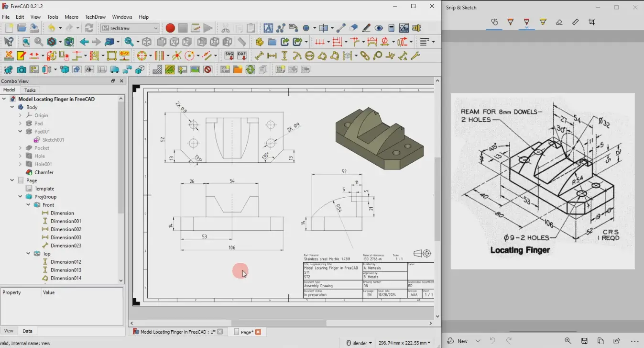Select the crop tool in Snip & Sketch
Screen dimensions: 644x348
point(592,22)
